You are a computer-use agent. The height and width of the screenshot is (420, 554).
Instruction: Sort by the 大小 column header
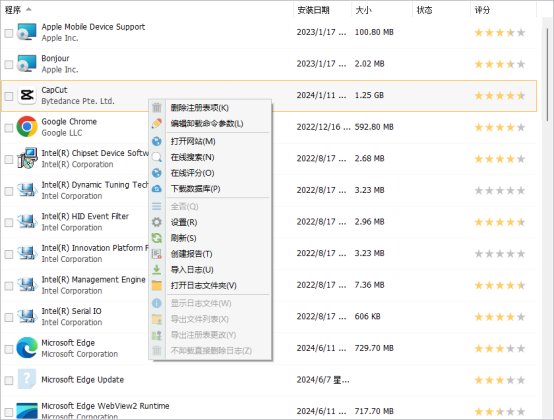pos(382,10)
